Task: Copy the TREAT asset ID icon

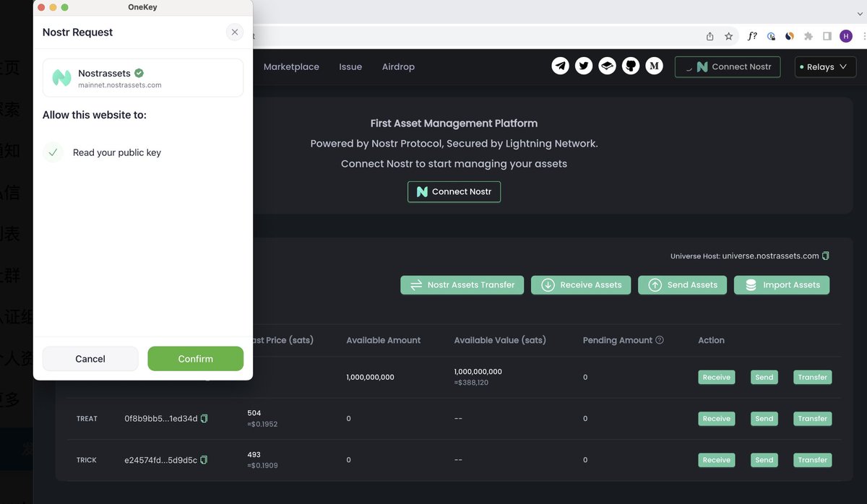Action: coord(204,419)
